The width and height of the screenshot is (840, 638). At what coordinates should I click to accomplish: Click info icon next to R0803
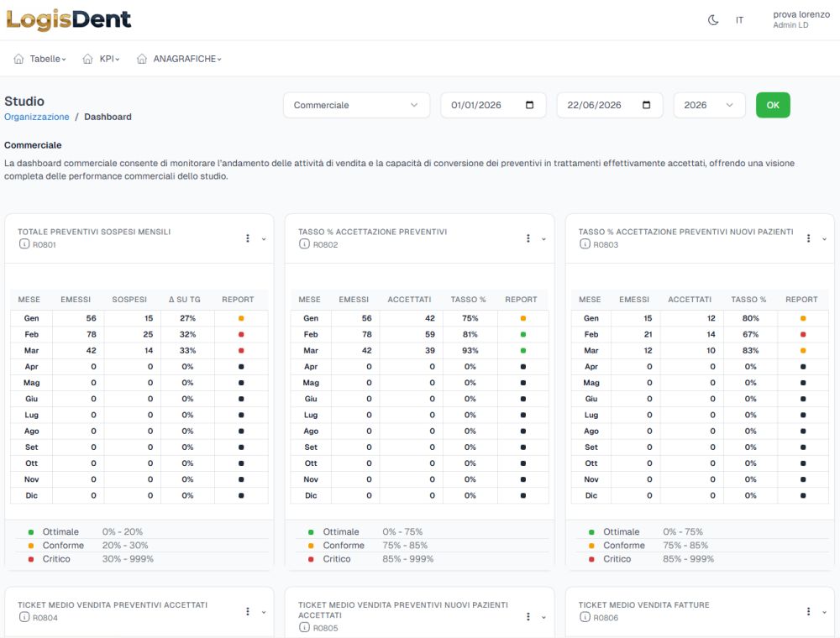pyautogui.click(x=585, y=244)
